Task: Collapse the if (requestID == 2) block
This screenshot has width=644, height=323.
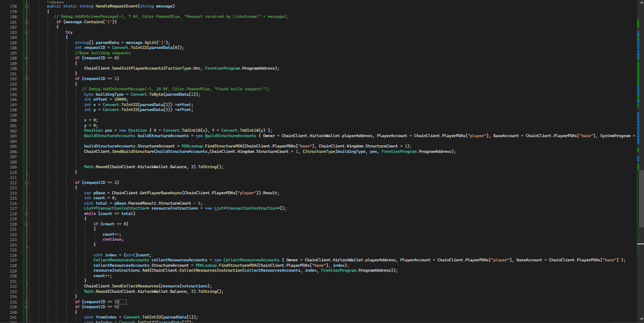Action: coord(26,182)
